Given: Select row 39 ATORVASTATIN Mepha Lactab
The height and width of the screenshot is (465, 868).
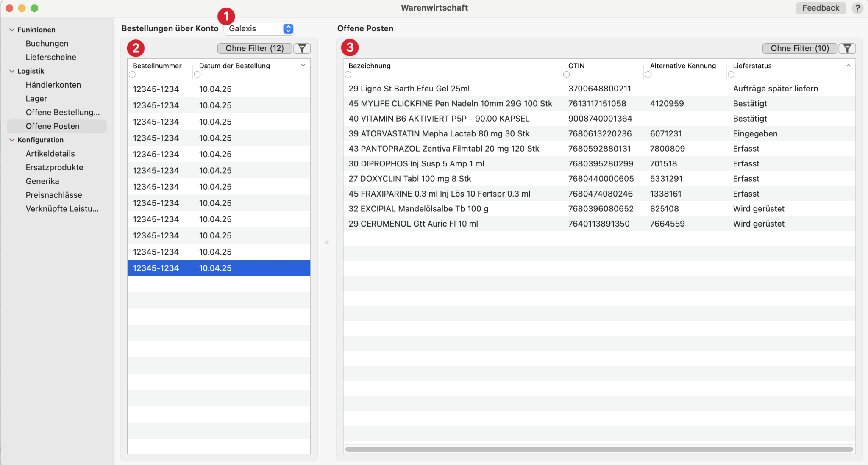Looking at the screenshot, I should point(599,133).
